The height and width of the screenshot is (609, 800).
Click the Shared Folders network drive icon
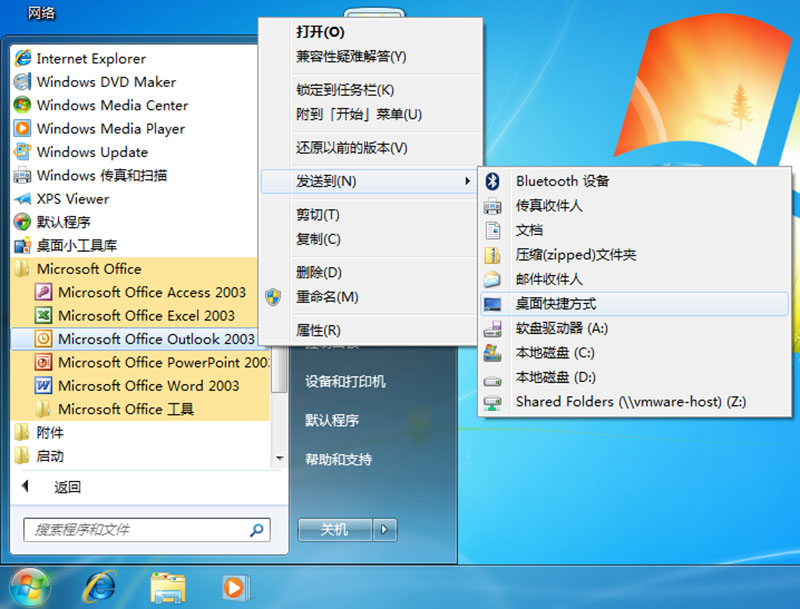pyautogui.click(x=492, y=402)
